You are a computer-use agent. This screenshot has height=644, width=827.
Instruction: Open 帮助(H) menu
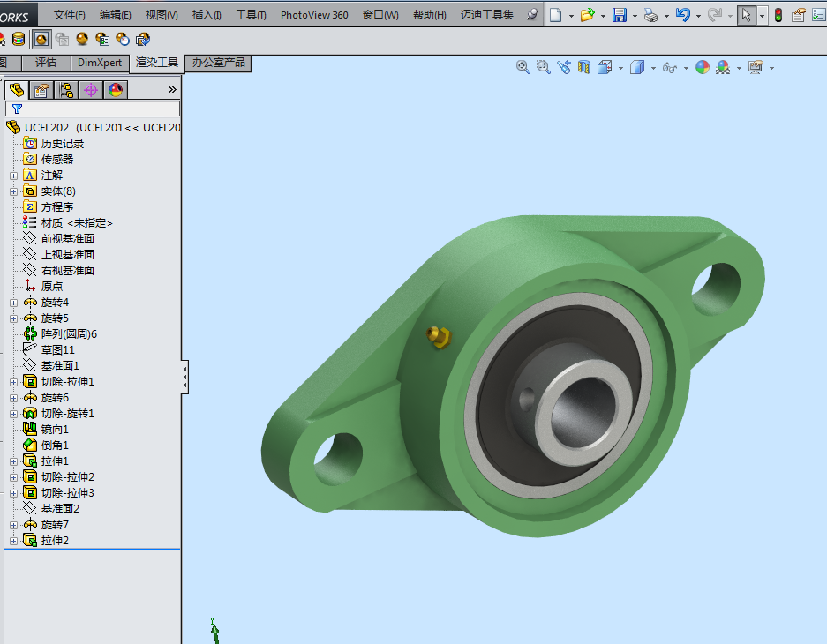429,15
